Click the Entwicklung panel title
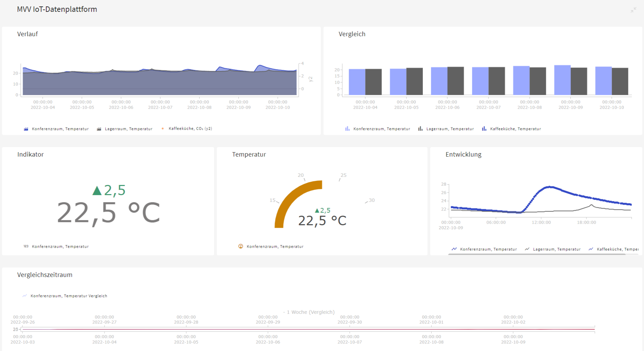Viewport: 644px width, 351px height. click(463, 155)
